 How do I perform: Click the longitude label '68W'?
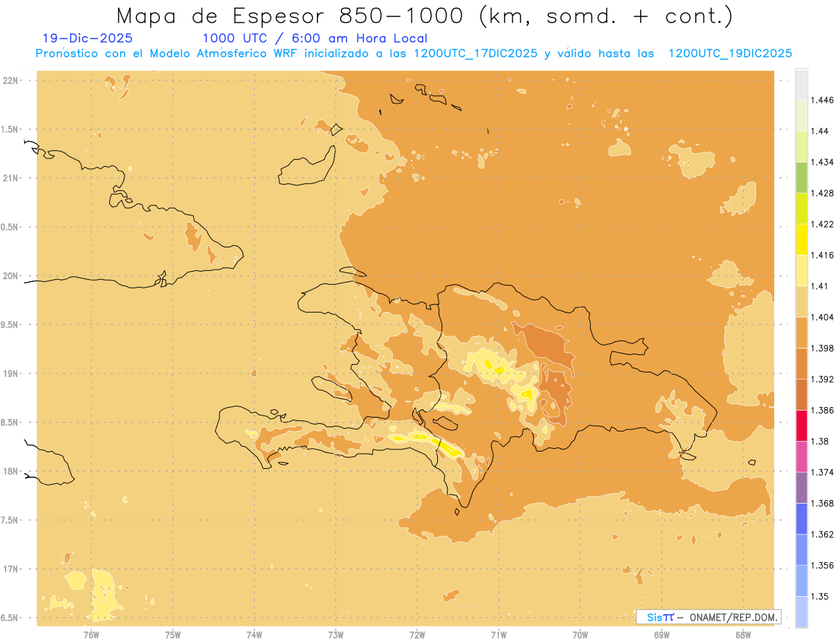point(743,635)
